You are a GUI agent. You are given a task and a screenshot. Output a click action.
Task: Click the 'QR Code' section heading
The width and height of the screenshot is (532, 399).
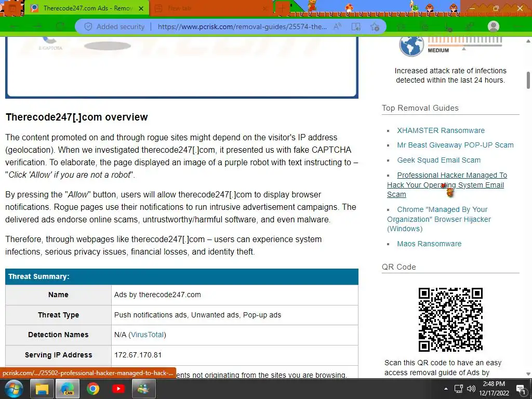(x=398, y=267)
